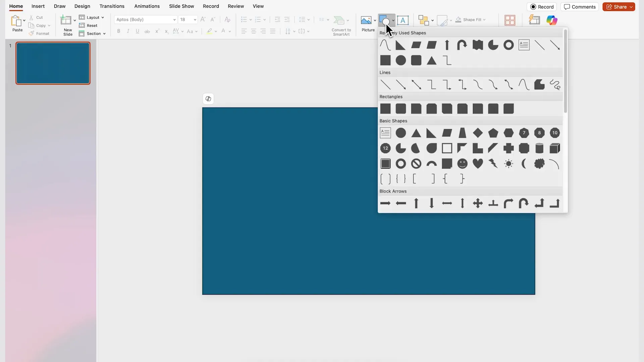Select the freeform shape in Lines
644x362 pixels.
(x=539, y=84)
